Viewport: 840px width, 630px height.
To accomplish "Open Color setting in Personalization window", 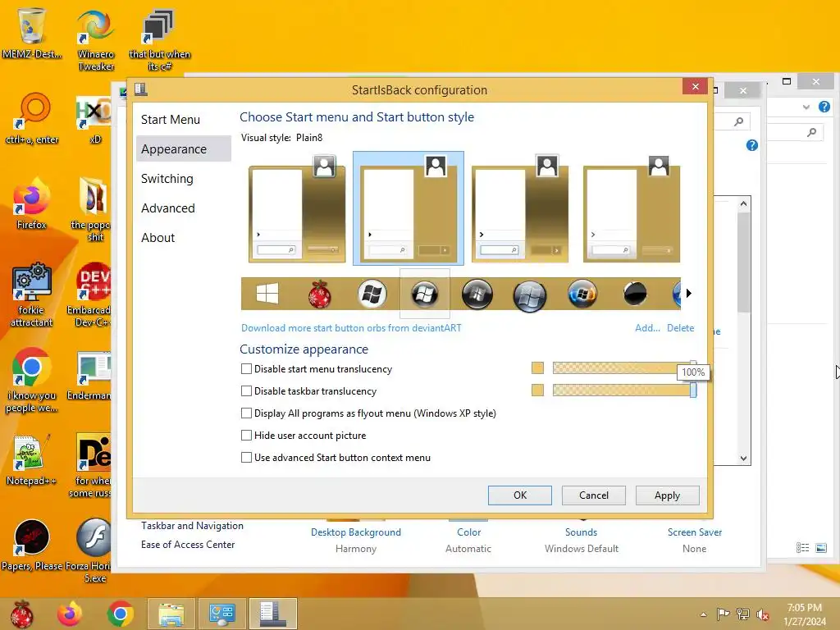I will point(468,532).
